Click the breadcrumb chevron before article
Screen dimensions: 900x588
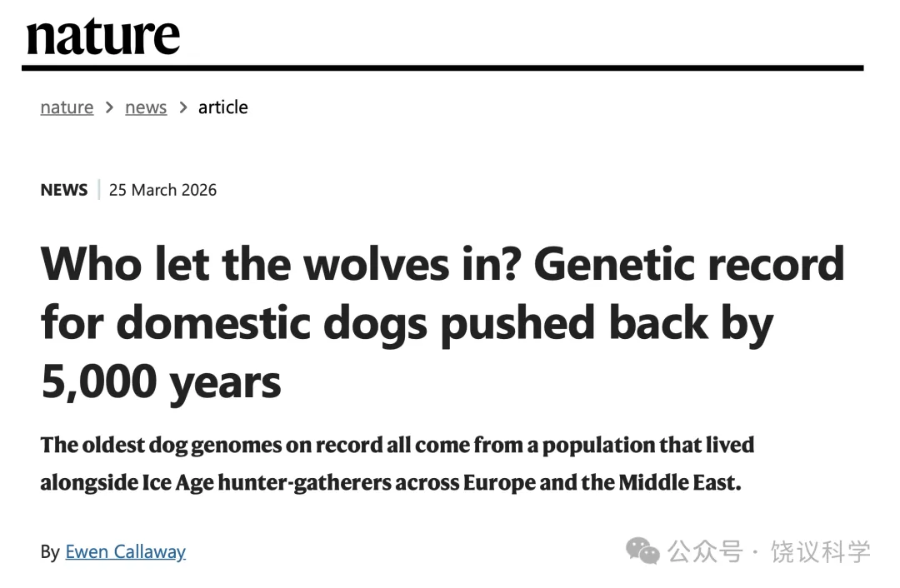pos(182,107)
